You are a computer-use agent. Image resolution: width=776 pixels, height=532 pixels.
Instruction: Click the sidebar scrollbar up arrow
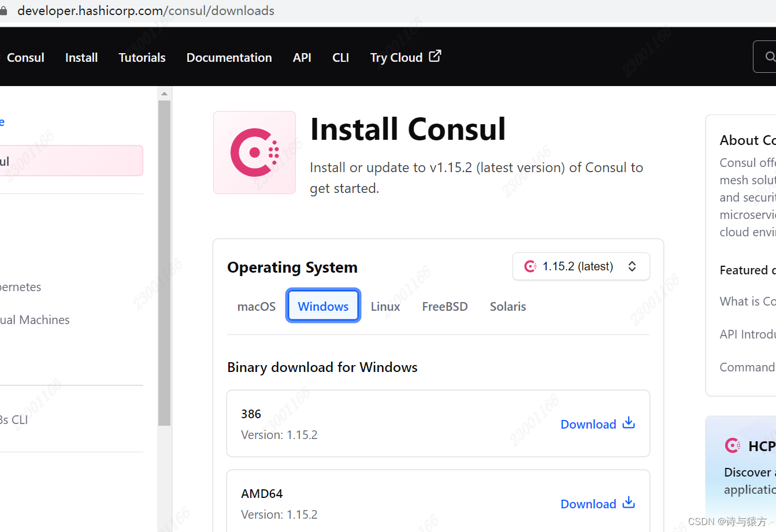click(164, 93)
